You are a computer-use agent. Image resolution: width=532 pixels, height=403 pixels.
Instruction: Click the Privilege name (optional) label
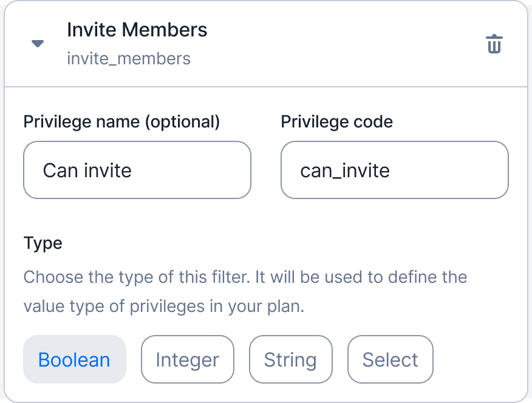pos(121,121)
